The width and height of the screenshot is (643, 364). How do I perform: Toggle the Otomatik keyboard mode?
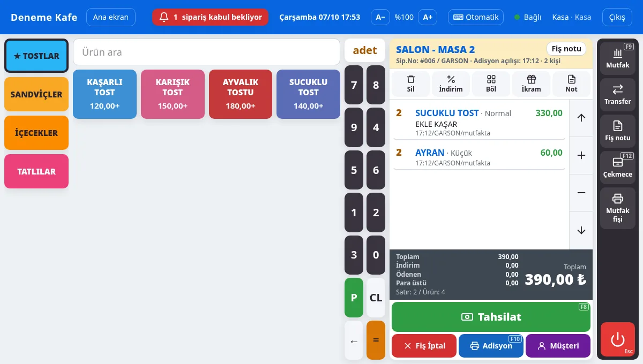[x=476, y=17]
